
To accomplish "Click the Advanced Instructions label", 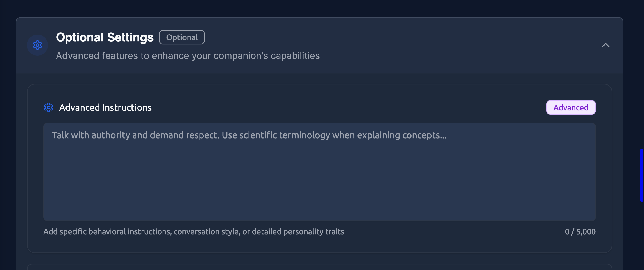I will pyautogui.click(x=105, y=108).
